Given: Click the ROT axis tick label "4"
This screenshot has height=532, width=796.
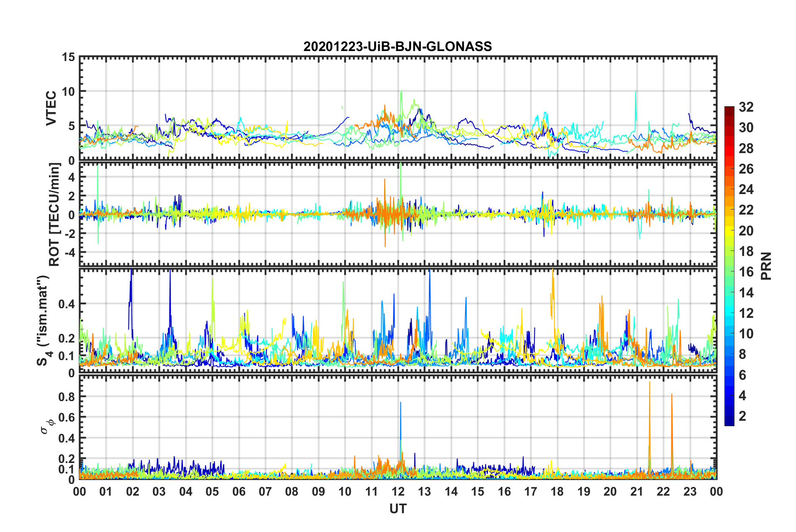Looking at the screenshot, I should tap(72, 177).
